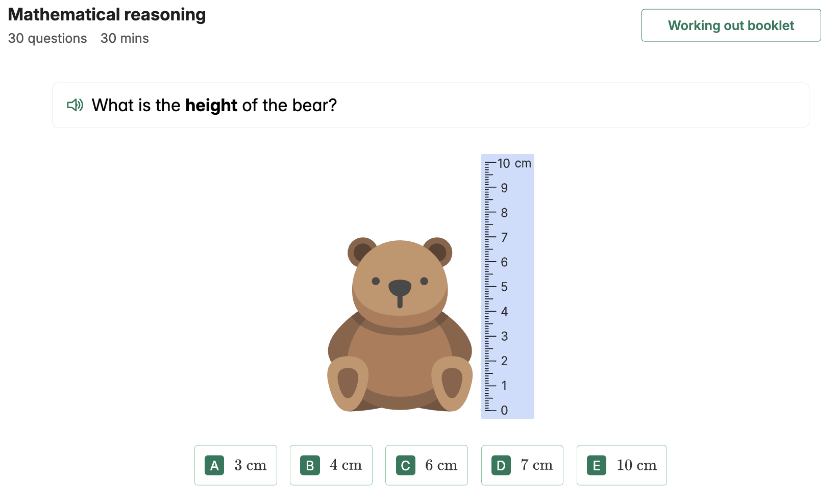The width and height of the screenshot is (839, 504).
Task: Click the green B letter badge
Action: tap(310, 465)
